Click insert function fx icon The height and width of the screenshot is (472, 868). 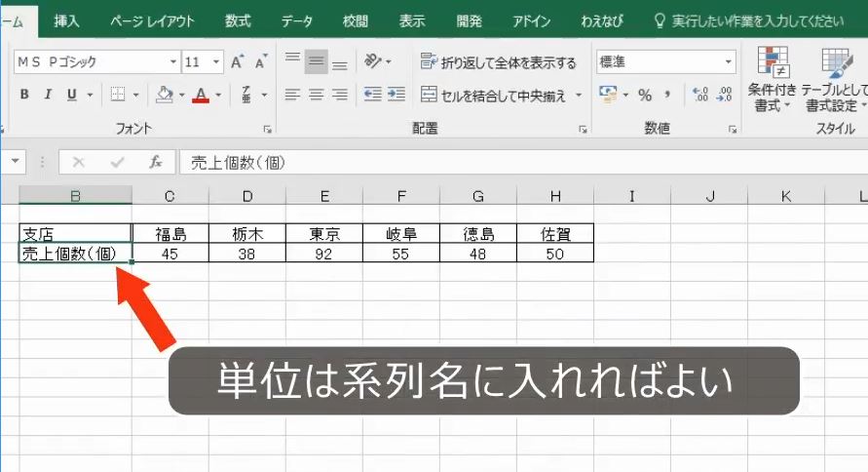[x=156, y=162]
